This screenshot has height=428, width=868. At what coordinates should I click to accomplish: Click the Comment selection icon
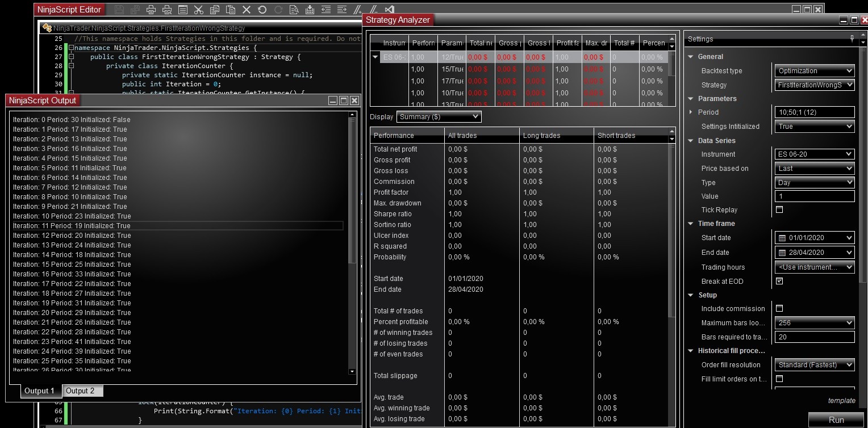(357, 10)
